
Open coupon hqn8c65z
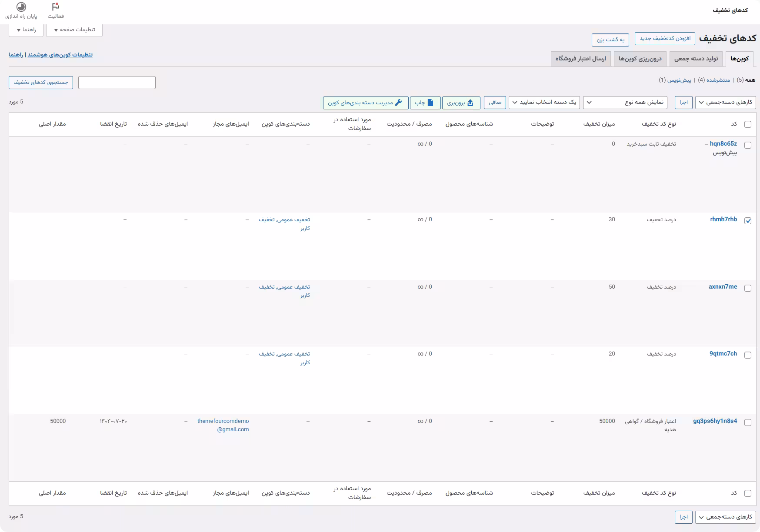tap(723, 144)
